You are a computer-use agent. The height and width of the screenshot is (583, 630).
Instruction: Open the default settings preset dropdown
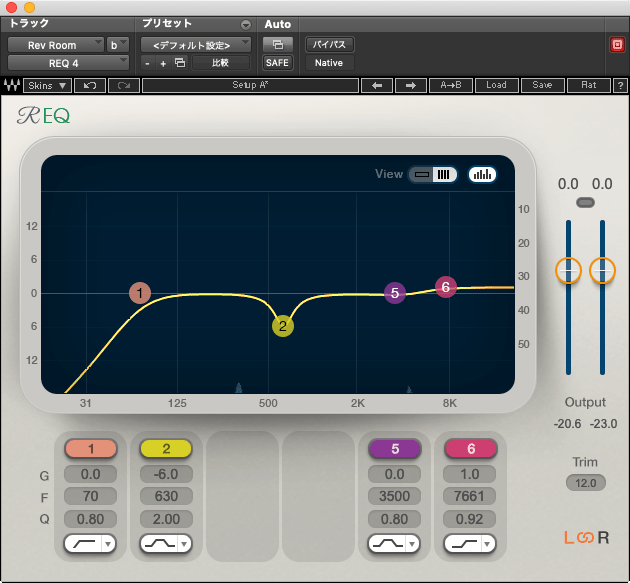[196, 45]
